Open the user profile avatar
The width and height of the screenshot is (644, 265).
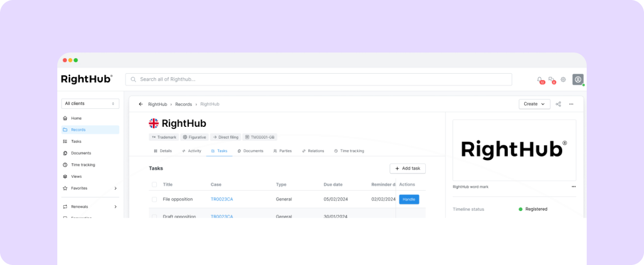[x=578, y=79]
